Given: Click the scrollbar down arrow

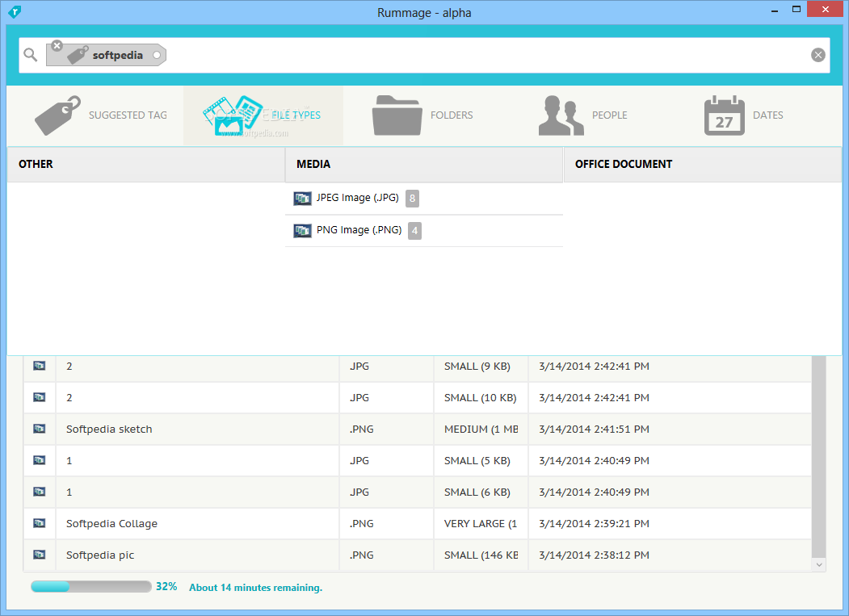Looking at the screenshot, I should [818, 564].
